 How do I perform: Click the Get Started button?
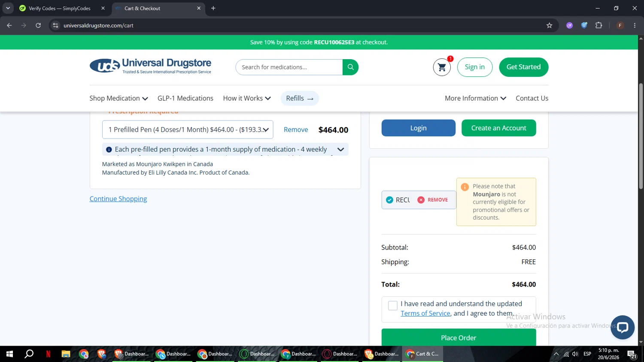(x=524, y=67)
